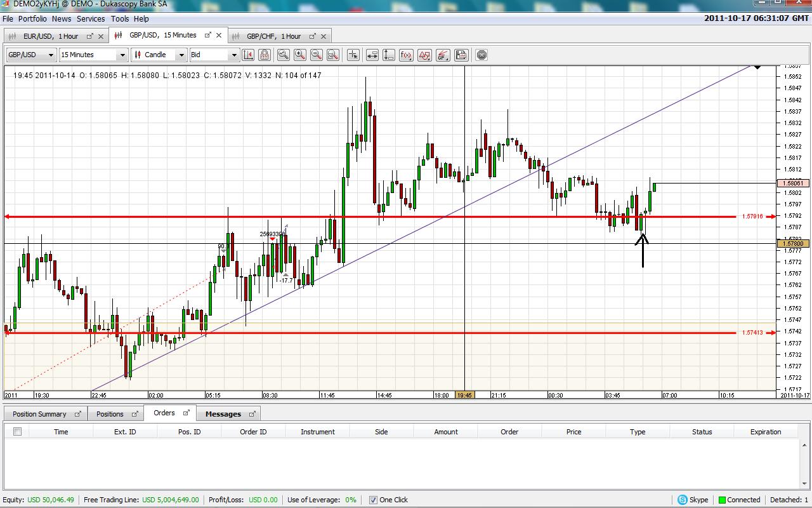Sort orders by Amount column
812x508 pixels.
446,432
